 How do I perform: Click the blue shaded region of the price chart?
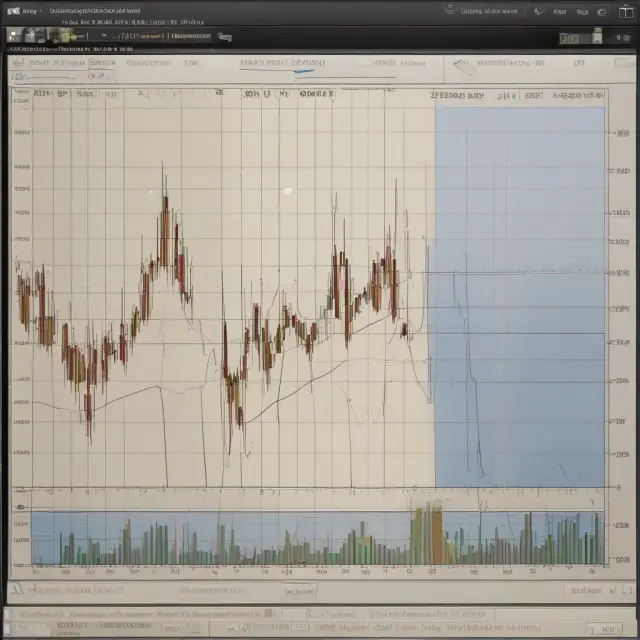coord(520,297)
